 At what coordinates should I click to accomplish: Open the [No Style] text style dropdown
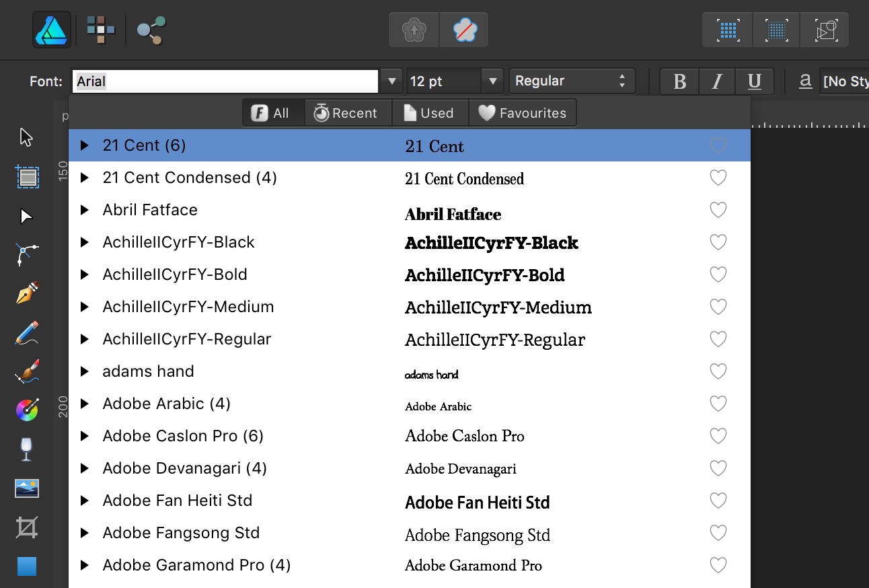(844, 81)
